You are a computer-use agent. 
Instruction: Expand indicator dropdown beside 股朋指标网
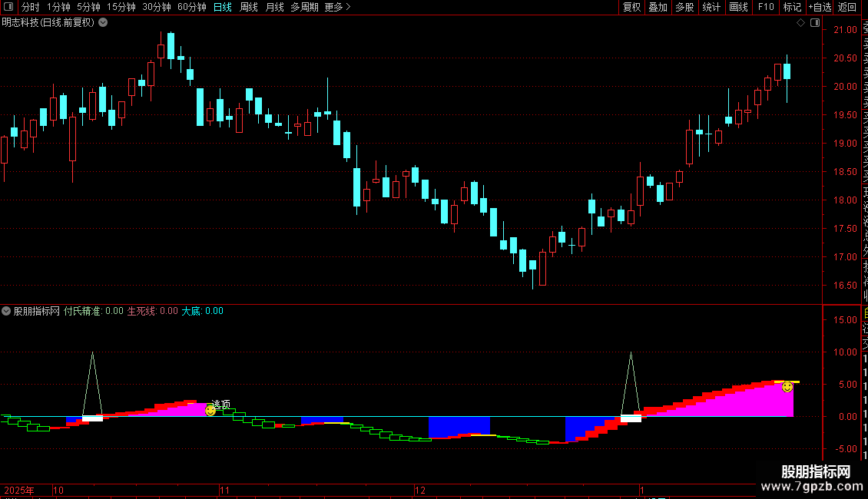pos(6,311)
